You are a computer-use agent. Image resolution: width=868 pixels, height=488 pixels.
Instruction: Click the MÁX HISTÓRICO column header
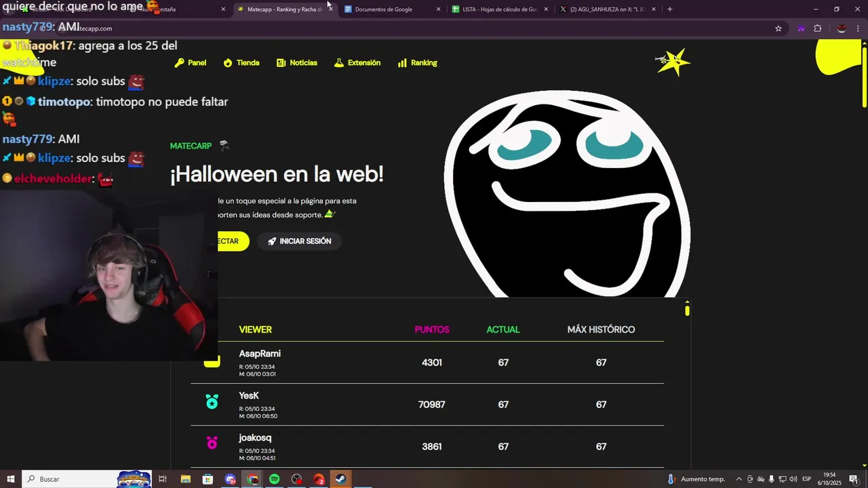pyautogui.click(x=601, y=329)
